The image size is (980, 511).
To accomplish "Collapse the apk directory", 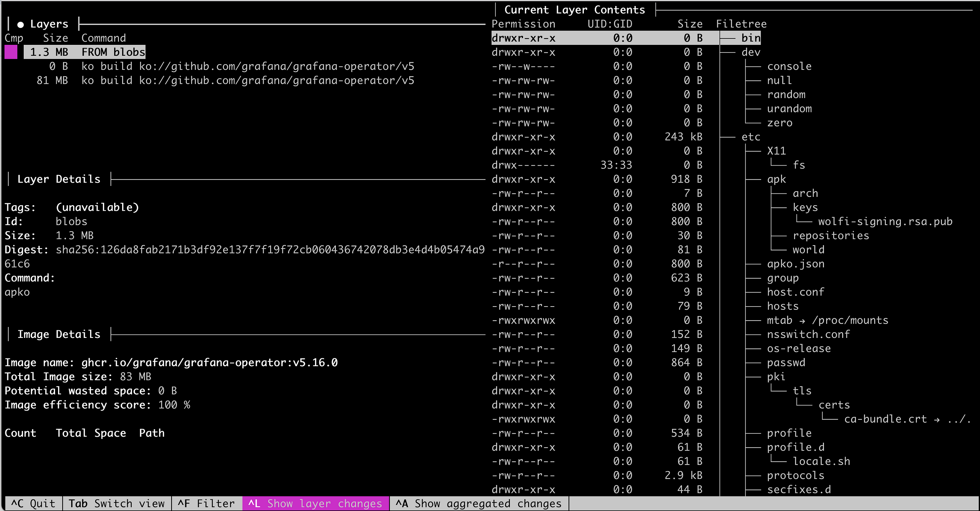I will [x=776, y=179].
